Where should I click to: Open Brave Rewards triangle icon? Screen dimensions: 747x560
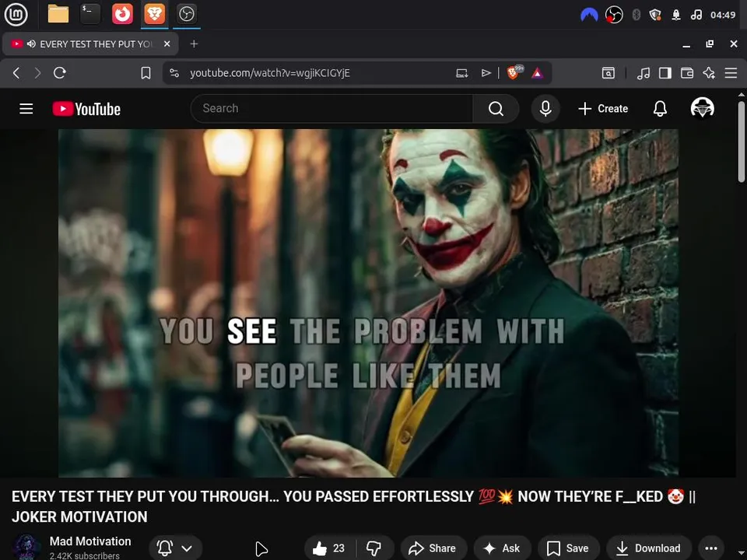pyautogui.click(x=538, y=73)
